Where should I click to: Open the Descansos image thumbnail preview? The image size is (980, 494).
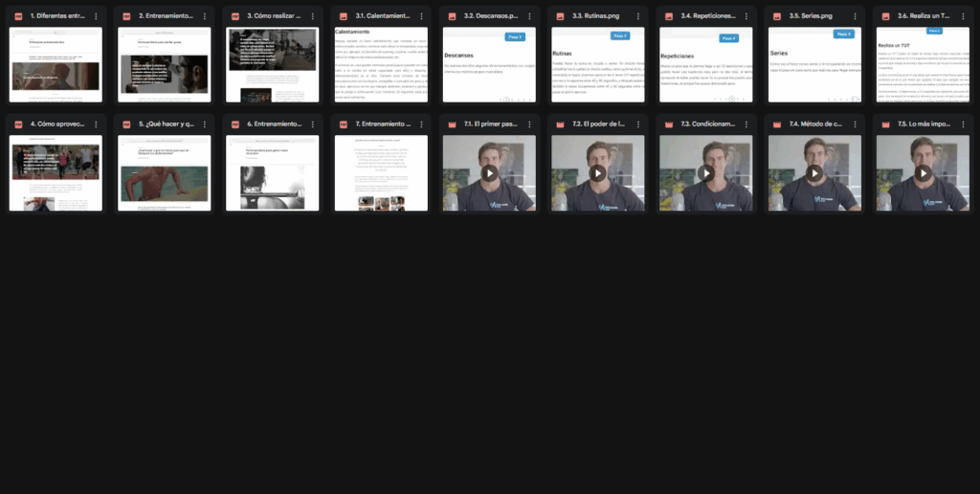pos(489,65)
